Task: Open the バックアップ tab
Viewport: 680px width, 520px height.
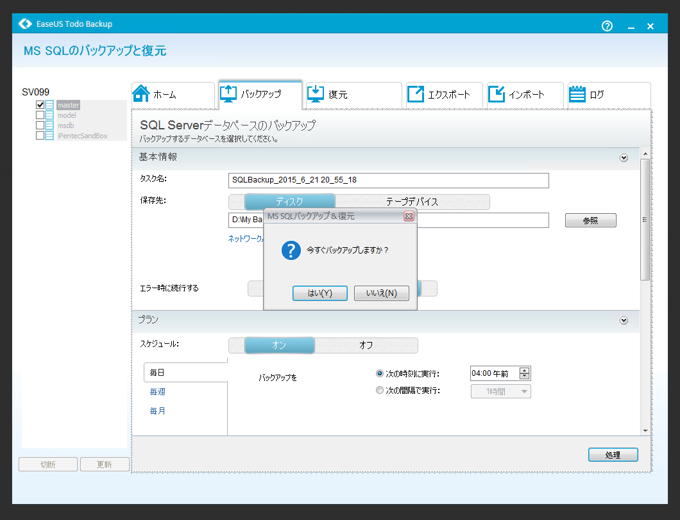Action: (260, 94)
